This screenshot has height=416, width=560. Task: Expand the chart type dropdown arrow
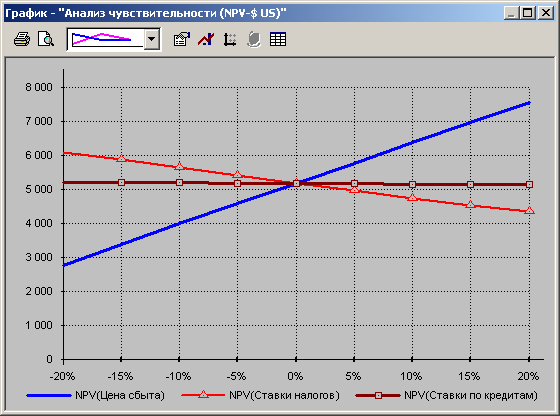pyautogui.click(x=152, y=39)
